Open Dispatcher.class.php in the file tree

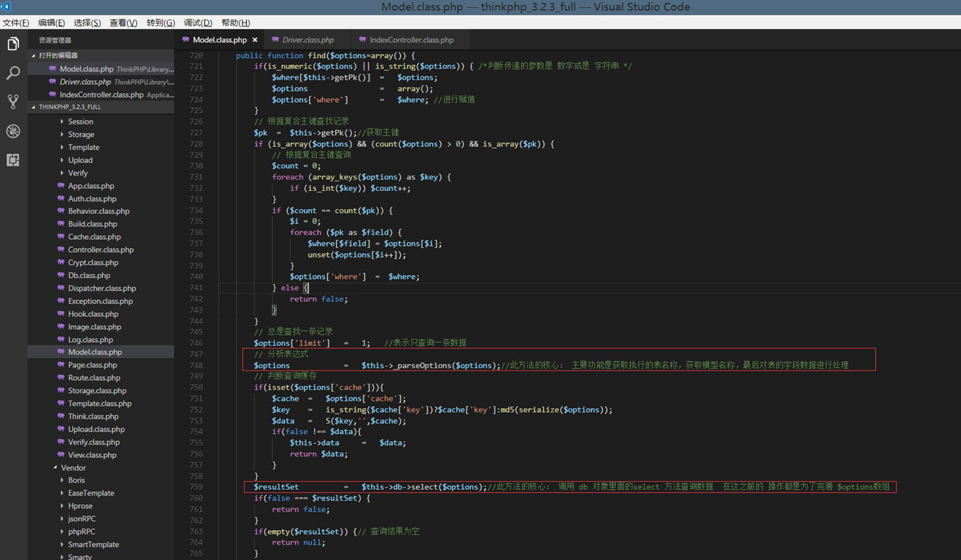102,288
